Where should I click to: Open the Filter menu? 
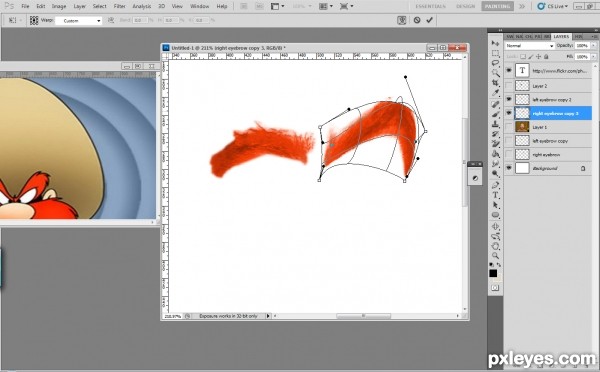pos(119,6)
